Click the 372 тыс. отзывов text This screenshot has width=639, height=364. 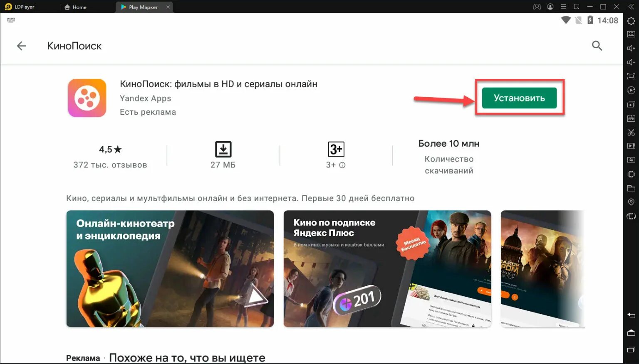110,165
